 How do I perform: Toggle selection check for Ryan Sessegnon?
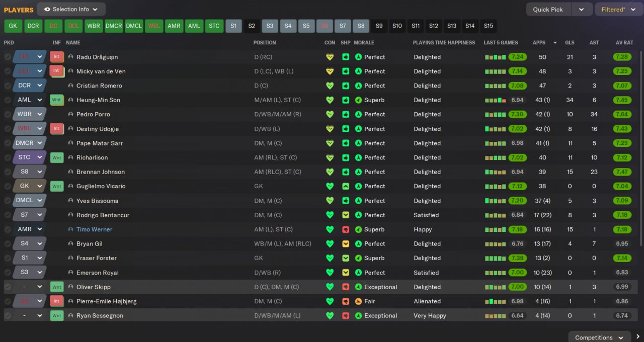click(x=8, y=316)
